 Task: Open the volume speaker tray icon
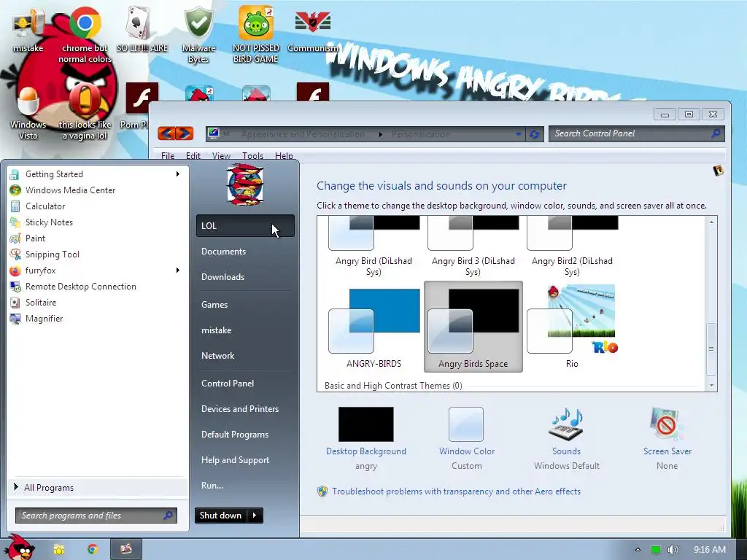673,550
